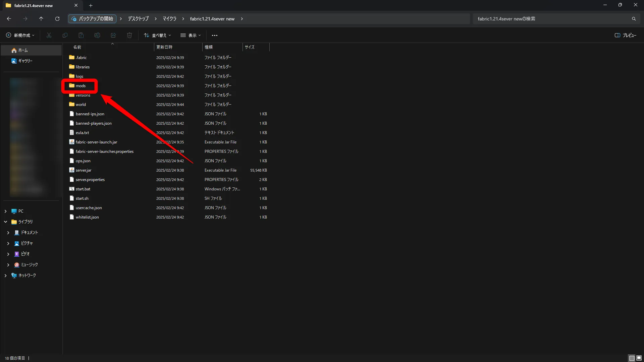This screenshot has width=644, height=362.
Task: Collapse the ライブラリ tree node
Action: 5,222
